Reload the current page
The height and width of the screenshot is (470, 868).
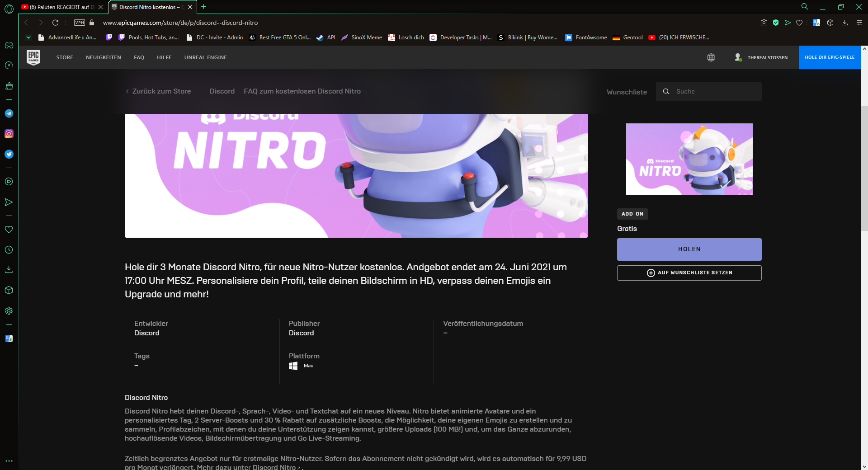point(56,23)
